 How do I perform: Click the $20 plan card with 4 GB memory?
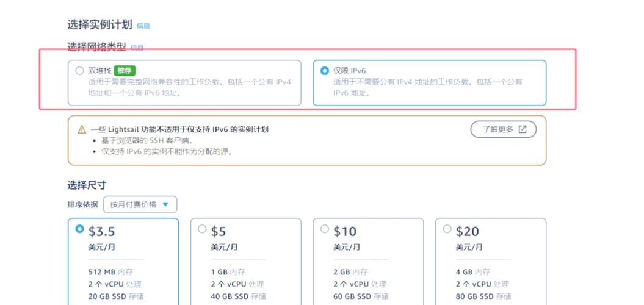point(491,262)
